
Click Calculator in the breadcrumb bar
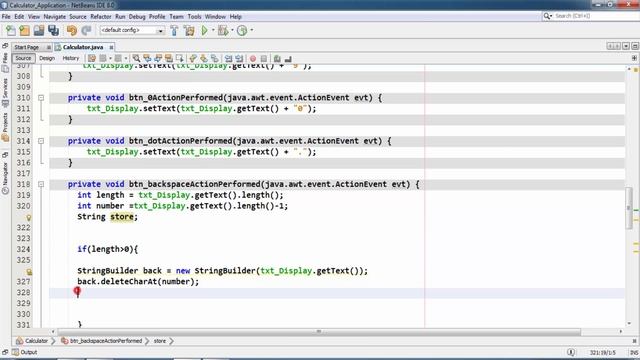[x=33, y=341]
